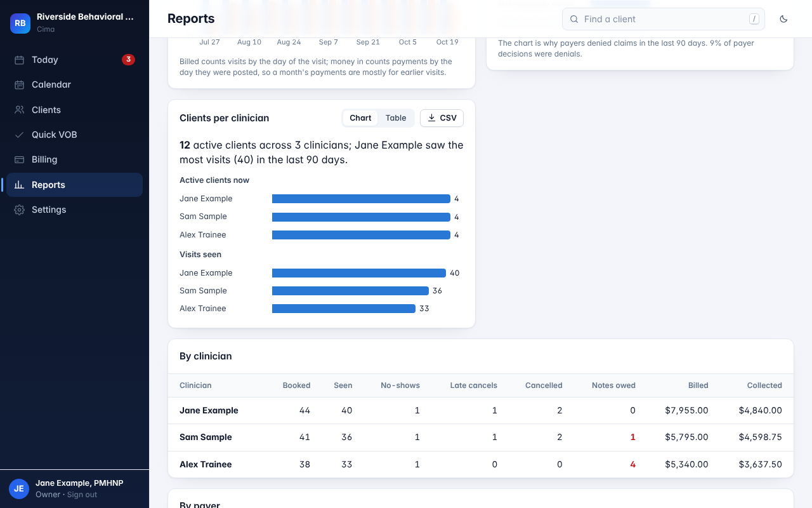The image size is (812, 508).
Task: Click the Today calendar icon in sidebar
Action: 20,60
